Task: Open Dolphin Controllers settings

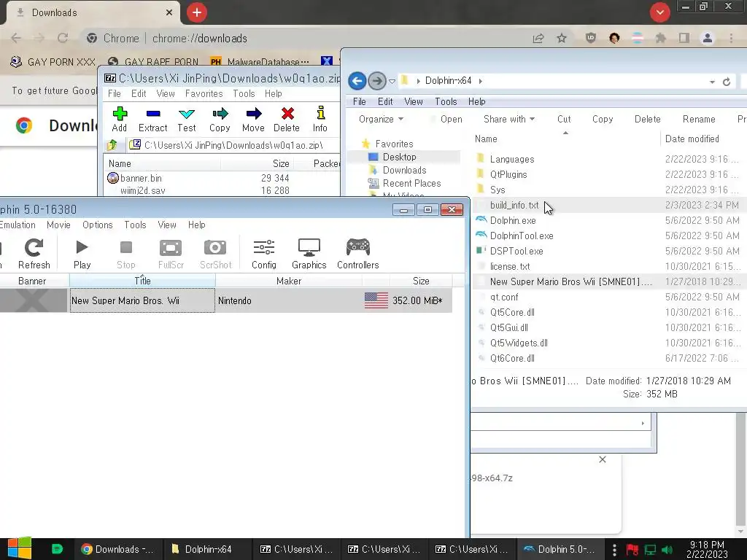Action: (x=357, y=254)
